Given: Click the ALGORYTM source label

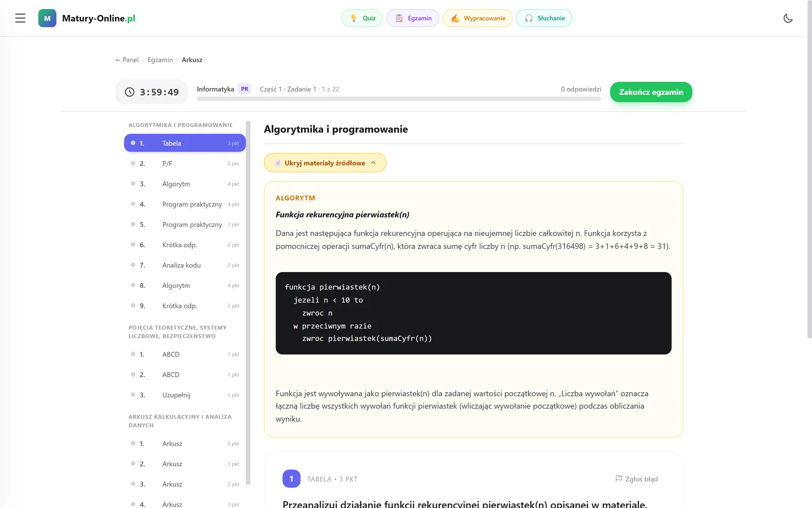Looking at the screenshot, I should coord(295,198).
